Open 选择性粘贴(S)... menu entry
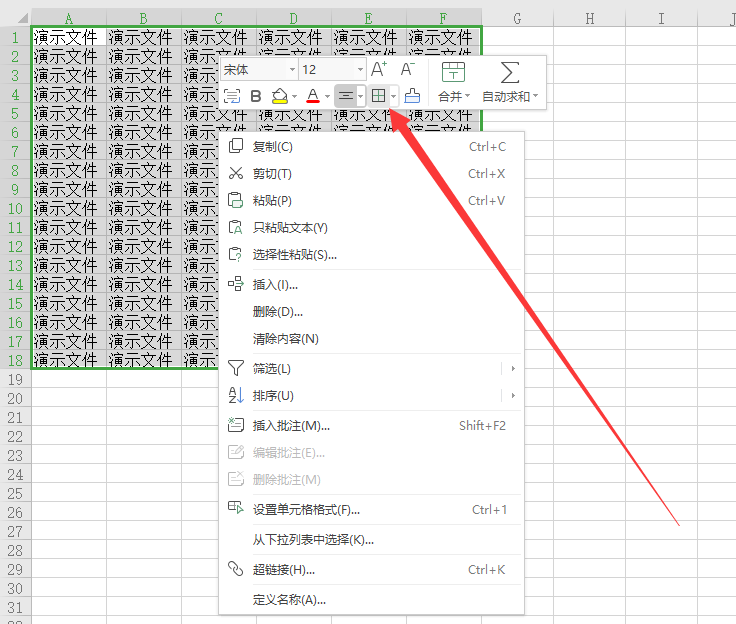This screenshot has width=736, height=624. click(x=371, y=255)
